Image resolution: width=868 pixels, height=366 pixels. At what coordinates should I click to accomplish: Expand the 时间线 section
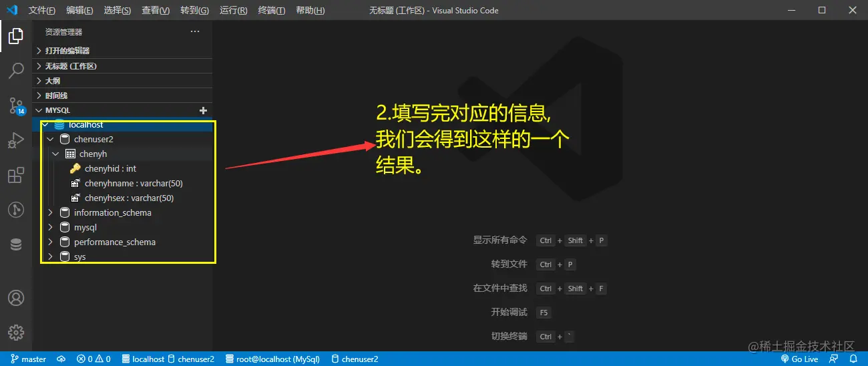(x=122, y=96)
